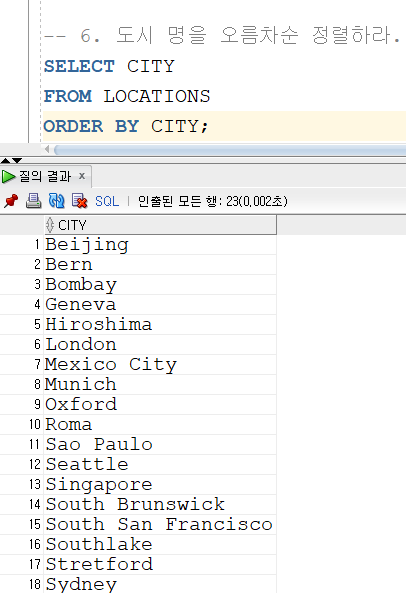Click the Korean comment line number 6
Screen dimensions: 406x593
click(222, 35)
